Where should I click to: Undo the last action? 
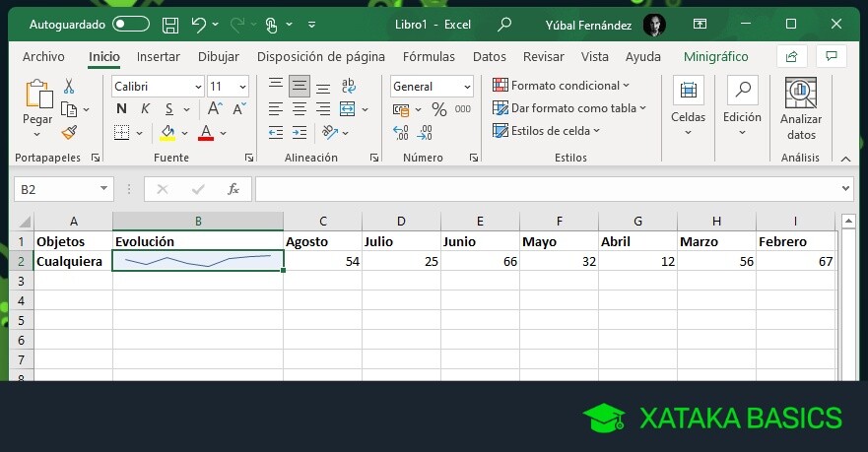198,25
